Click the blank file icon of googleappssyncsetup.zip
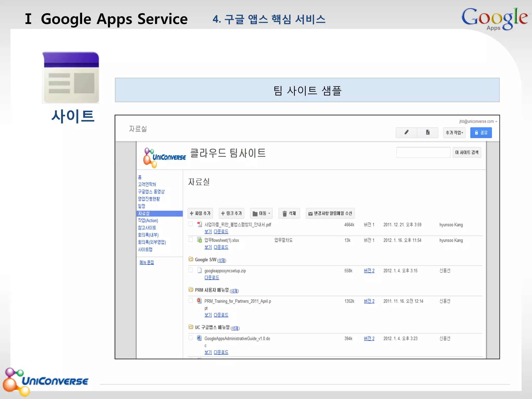The image size is (532, 399). 199,270
